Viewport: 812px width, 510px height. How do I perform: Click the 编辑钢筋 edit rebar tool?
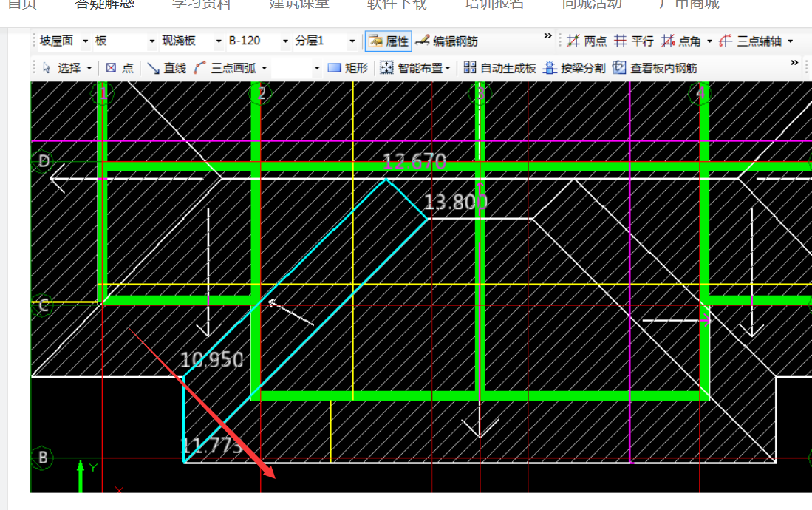(447, 41)
